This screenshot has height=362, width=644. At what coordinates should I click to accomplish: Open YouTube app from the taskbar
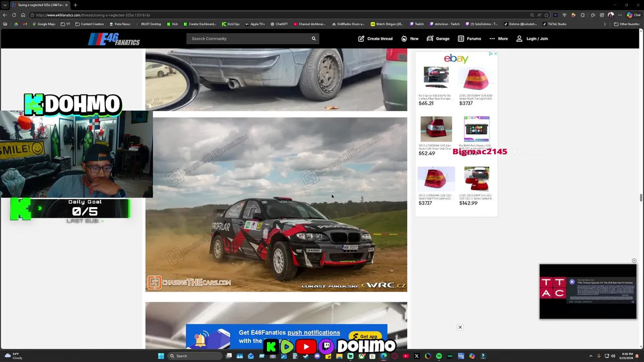coord(406,356)
